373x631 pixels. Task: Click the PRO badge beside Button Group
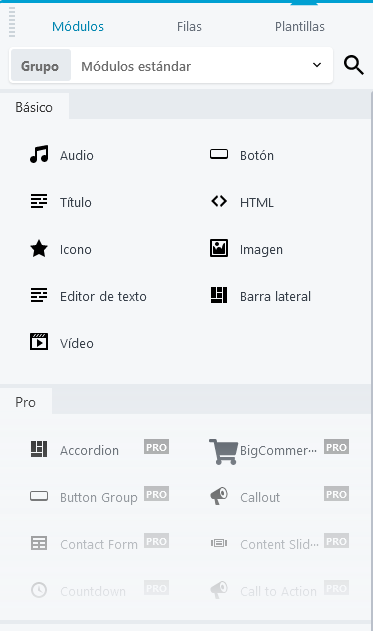157,494
